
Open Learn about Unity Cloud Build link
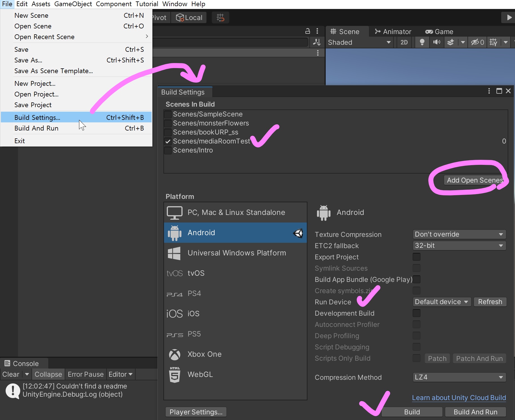(x=459, y=398)
